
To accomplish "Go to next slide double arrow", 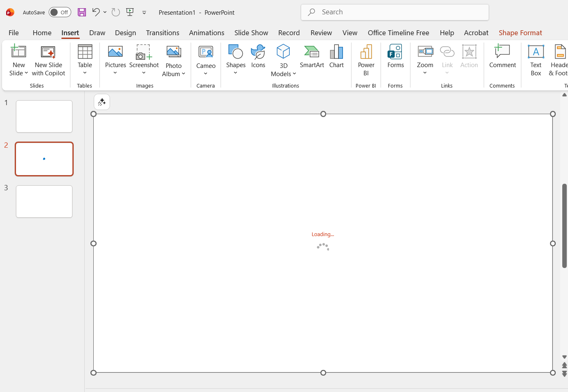I will (564, 374).
